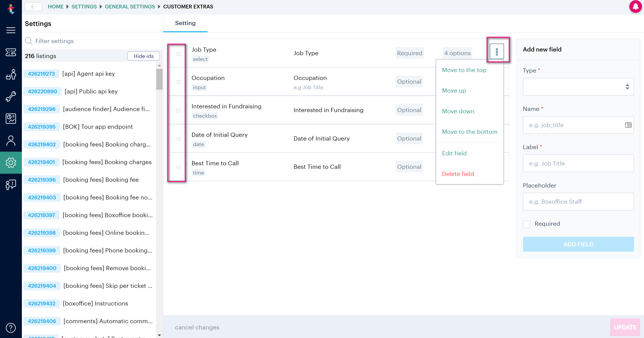Image resolution: width=644 pixels, height=338 pixels.
Task: Open the help question mark icon
Action: point(11,328)
